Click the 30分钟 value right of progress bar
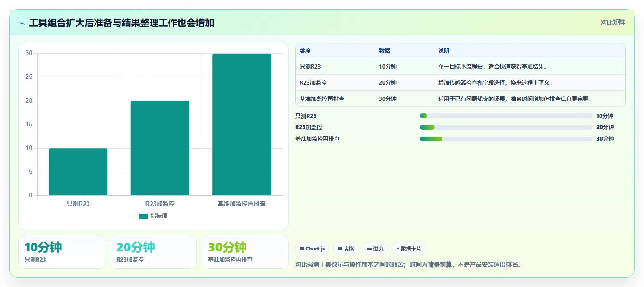Viewport: 644px width, 287px height. (605, 138)
